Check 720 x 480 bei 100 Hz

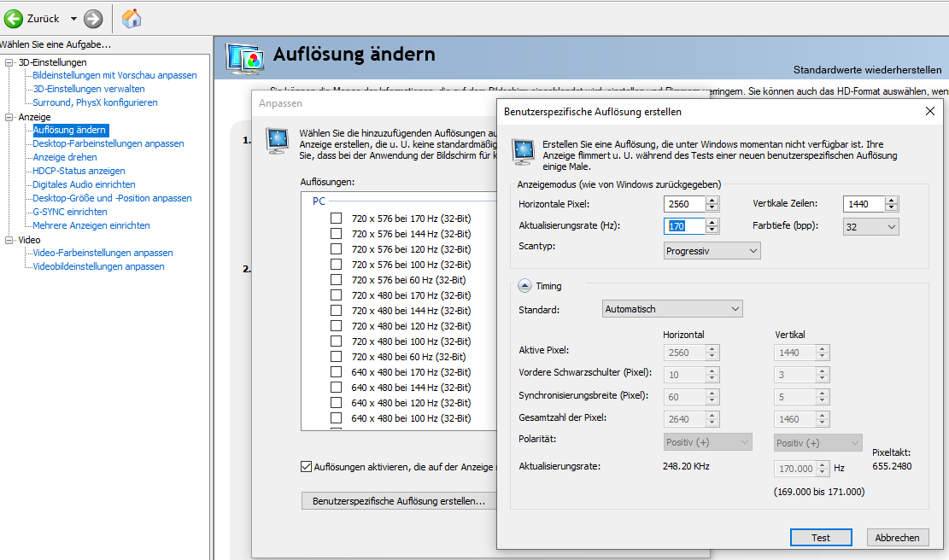[x=337, y=341]
